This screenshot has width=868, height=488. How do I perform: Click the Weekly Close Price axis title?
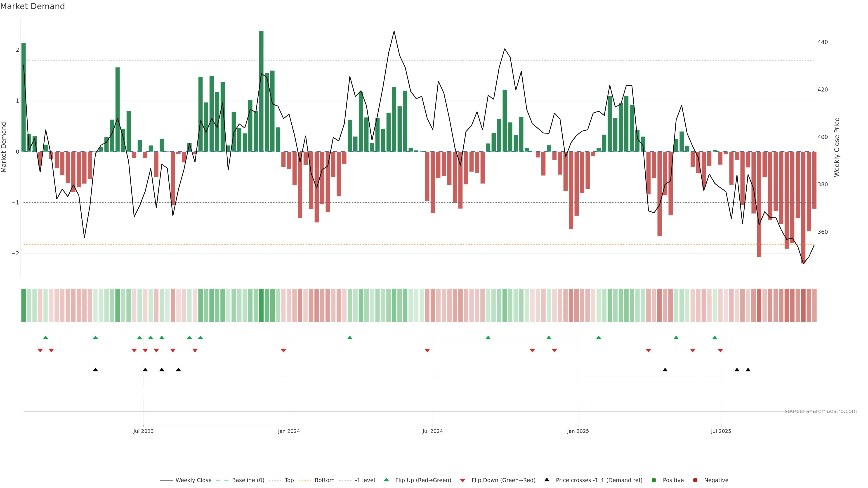coord(837,147)
